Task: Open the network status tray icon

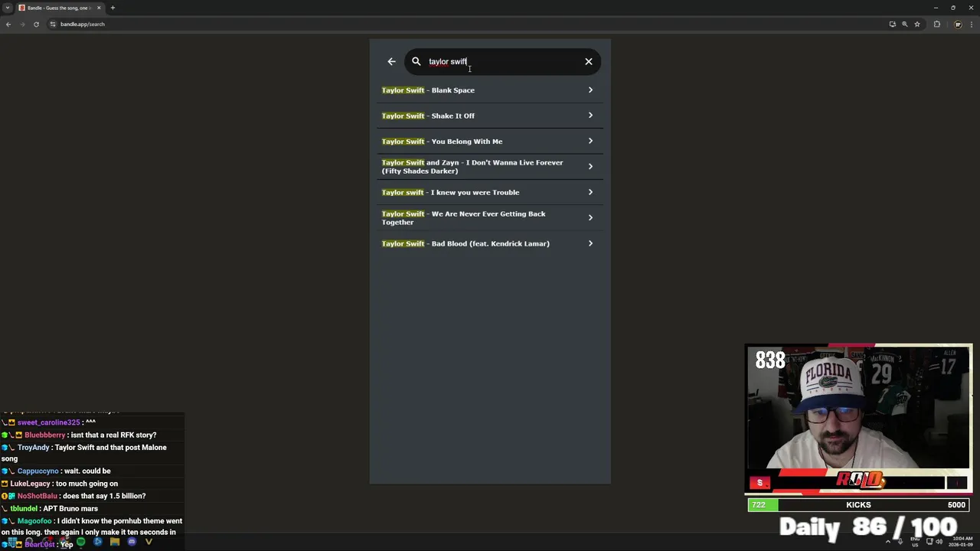Action: [x=929, y=542]
